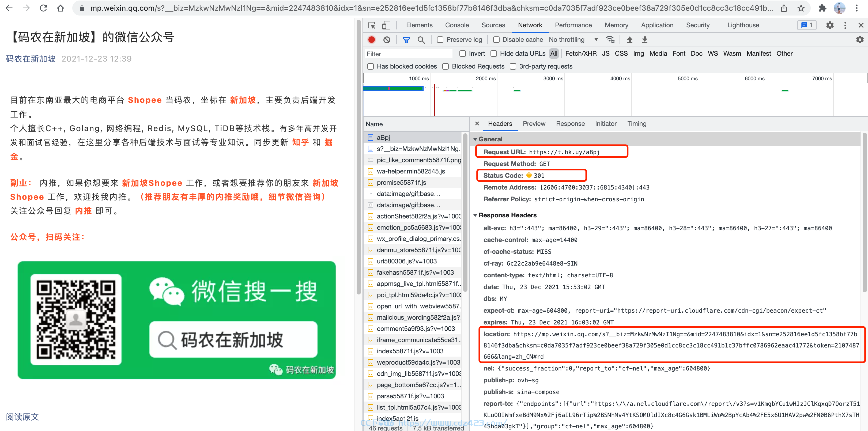The width and height of the screenshot is (868, 431).
Task: Check the Invert filter checkbox
Action: point(463,54)
